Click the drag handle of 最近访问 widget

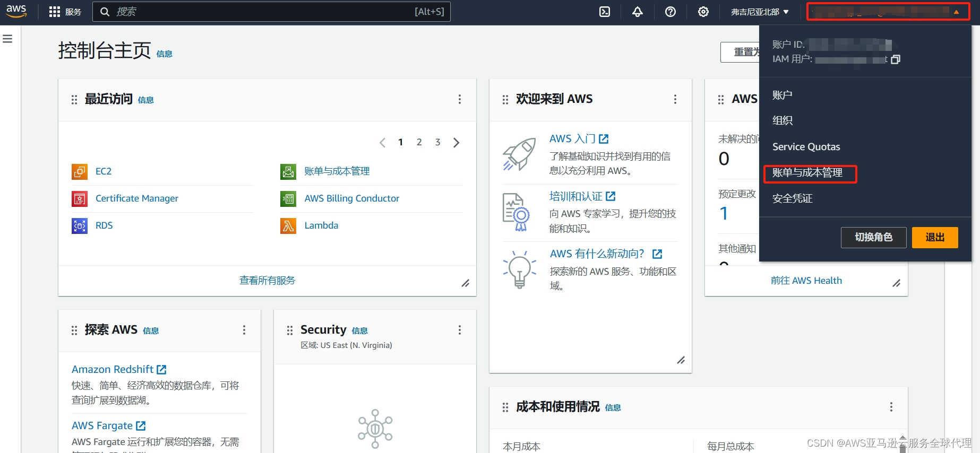74,100
